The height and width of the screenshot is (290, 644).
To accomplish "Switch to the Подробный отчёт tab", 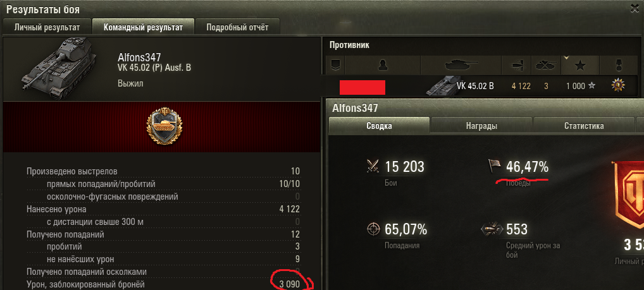I will click(x=237, y=27).
